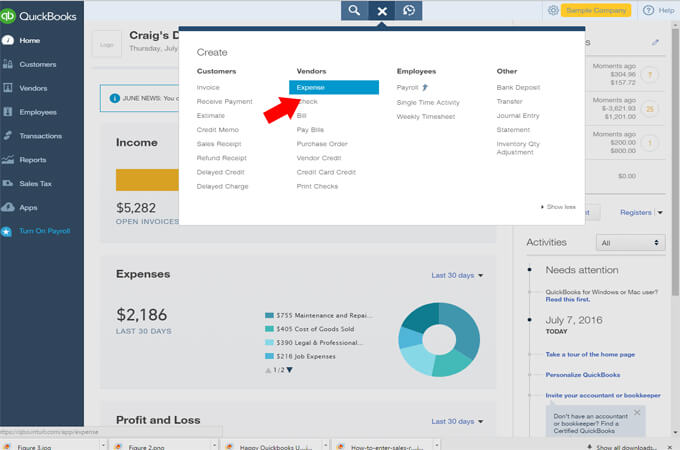Click OPEN INVOICES label under Income
This screenshot has height=450, width=680.
(147, 222)
